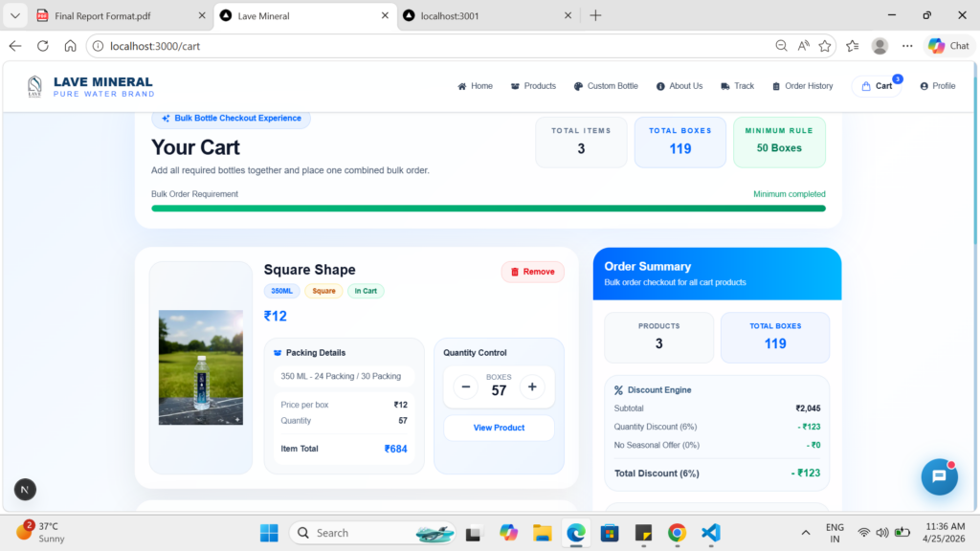Open View Product for Square Shape
980x551 pixels.
click(x=499, y=428)
